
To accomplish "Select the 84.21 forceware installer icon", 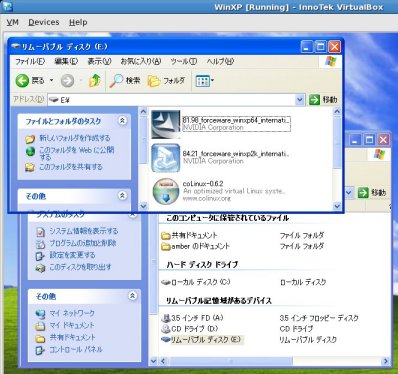I will (x=166, y=158).
